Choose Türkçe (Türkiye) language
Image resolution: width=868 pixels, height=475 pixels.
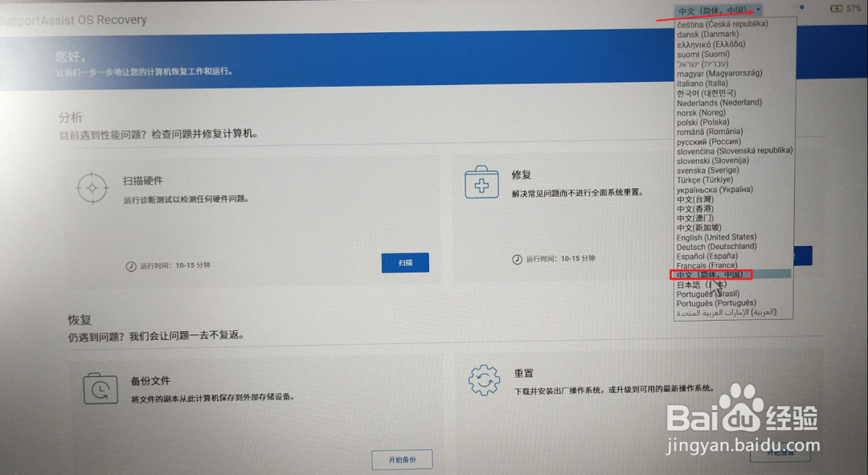click(704, 180)
